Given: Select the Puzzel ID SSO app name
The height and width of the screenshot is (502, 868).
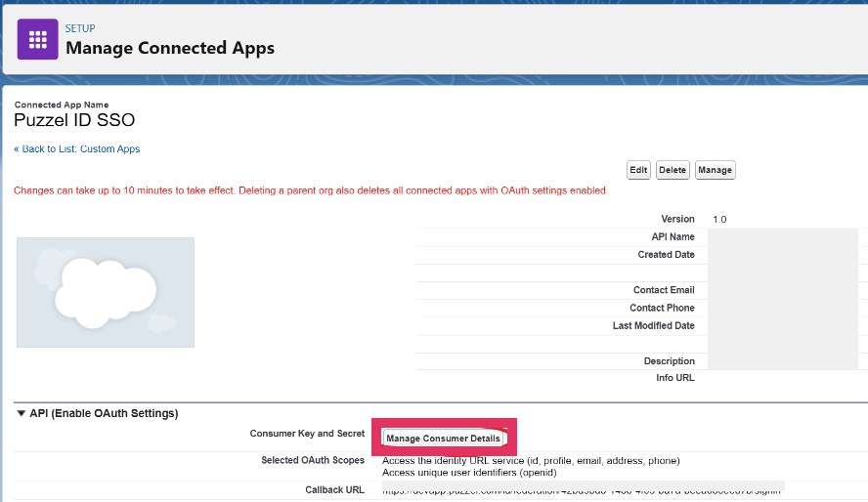Looking at the screenshot, I should 74,121.
